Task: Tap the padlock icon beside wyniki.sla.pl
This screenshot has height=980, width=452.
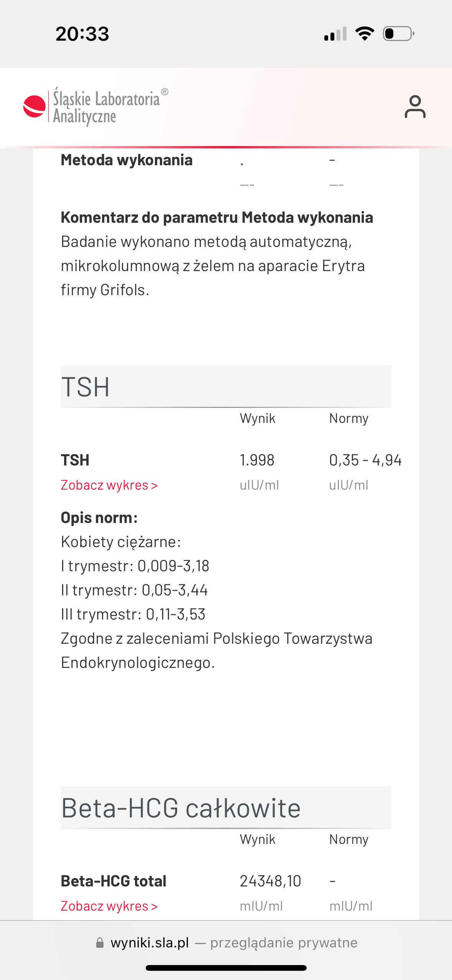Action: (x=100, y=943)
